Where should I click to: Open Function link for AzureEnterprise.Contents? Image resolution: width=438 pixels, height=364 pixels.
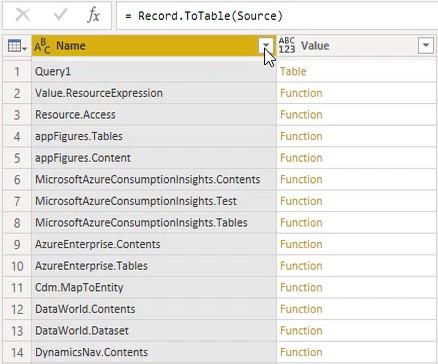pos(301,244)
